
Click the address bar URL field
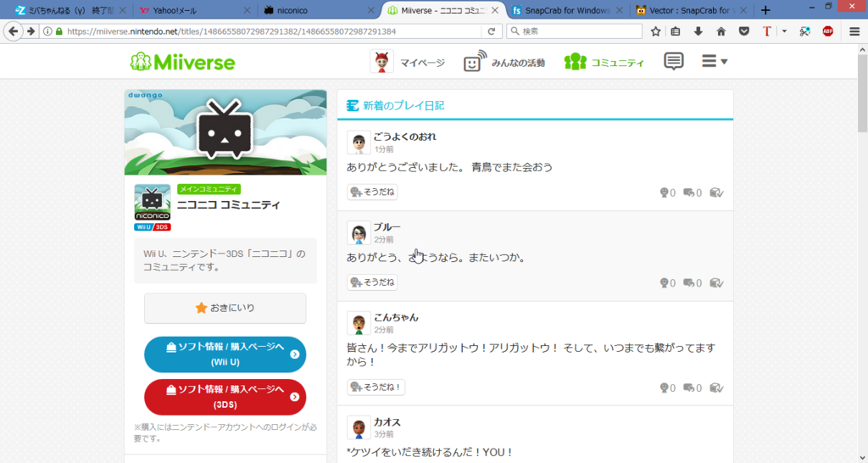271,31
